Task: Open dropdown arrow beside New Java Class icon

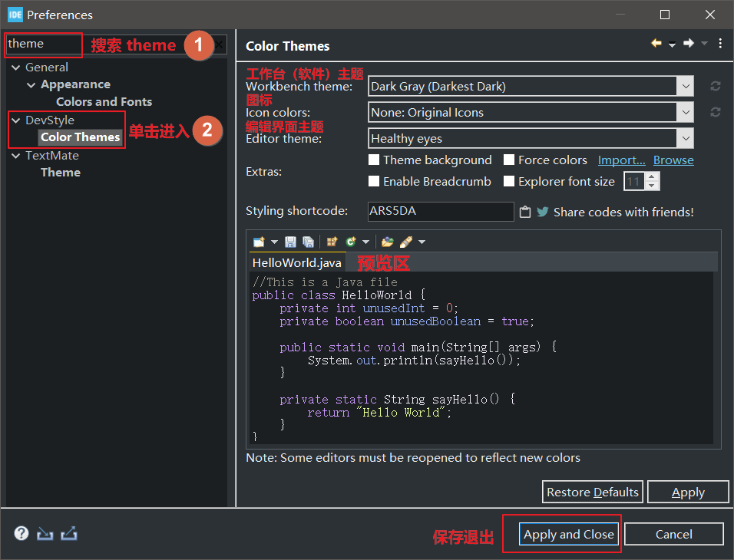Action: point(365,242)
